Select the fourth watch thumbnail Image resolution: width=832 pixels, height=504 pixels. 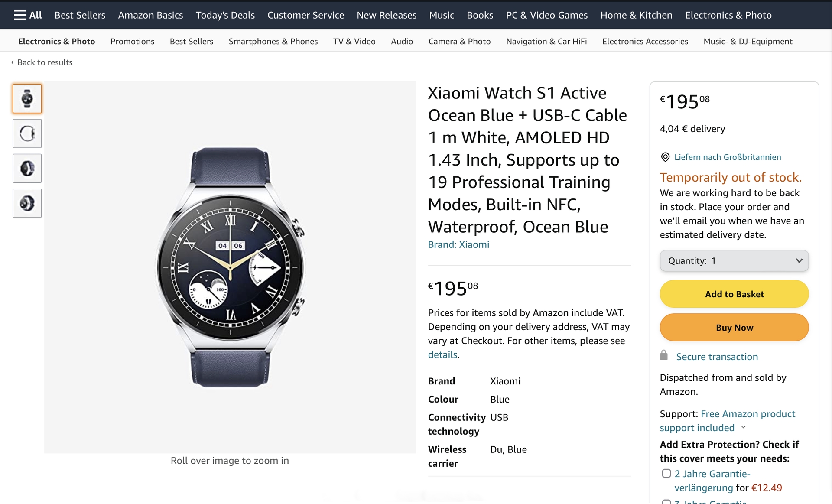(x=27, y=203)
